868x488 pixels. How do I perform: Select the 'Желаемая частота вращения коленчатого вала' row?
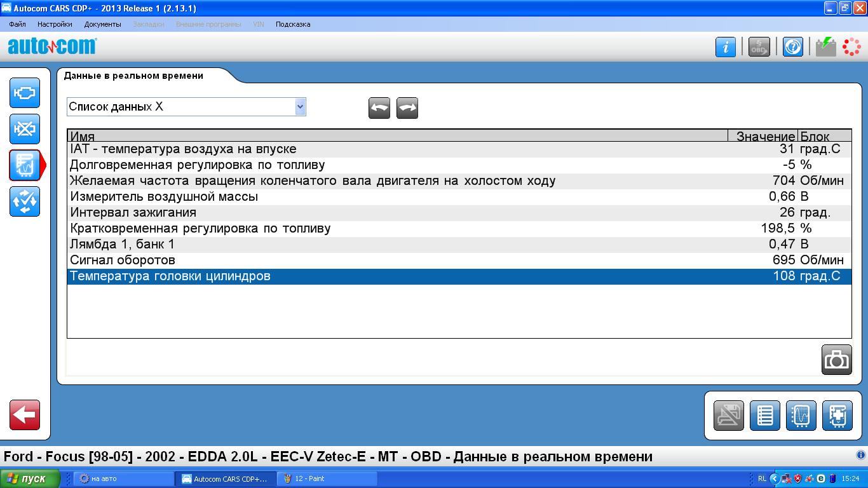point(459,181)
